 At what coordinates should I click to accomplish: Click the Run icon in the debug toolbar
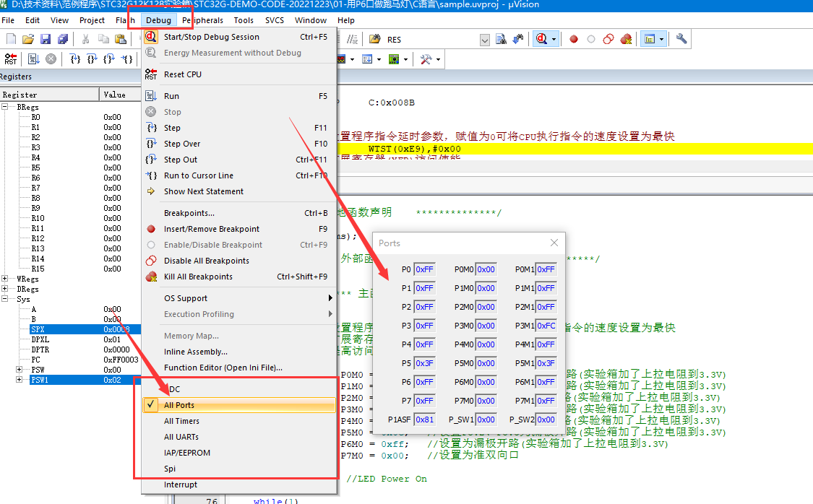pyautogui.click(x=34, y=59)
